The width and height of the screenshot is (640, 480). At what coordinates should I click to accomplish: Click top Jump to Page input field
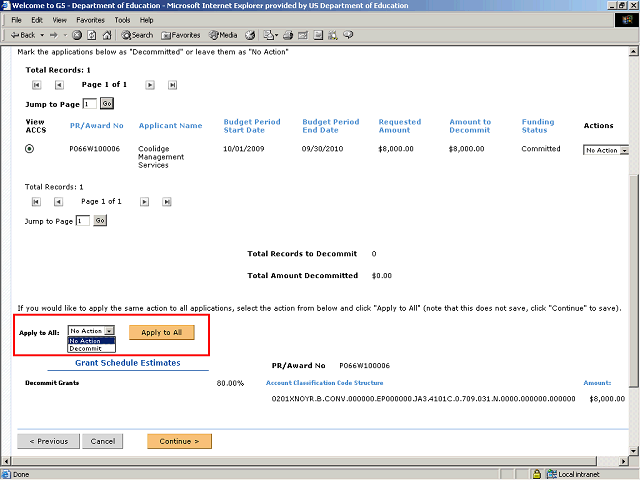89,104
